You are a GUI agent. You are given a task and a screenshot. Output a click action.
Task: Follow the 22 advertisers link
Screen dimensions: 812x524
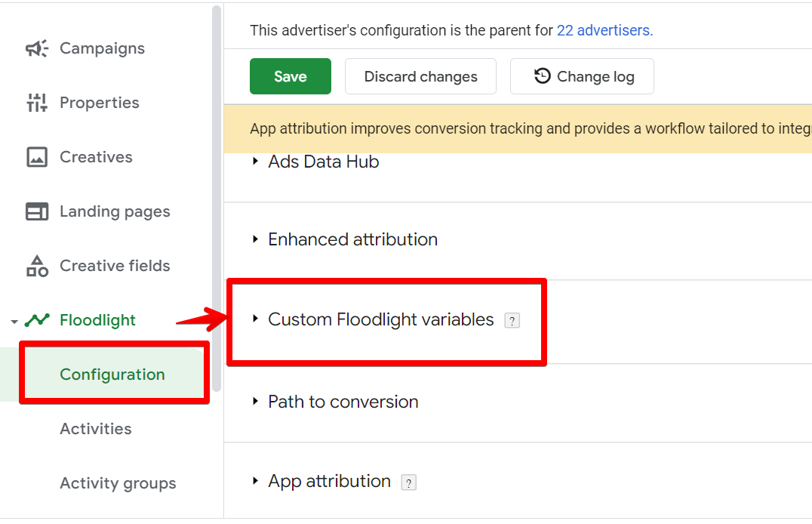coord(605,31)
